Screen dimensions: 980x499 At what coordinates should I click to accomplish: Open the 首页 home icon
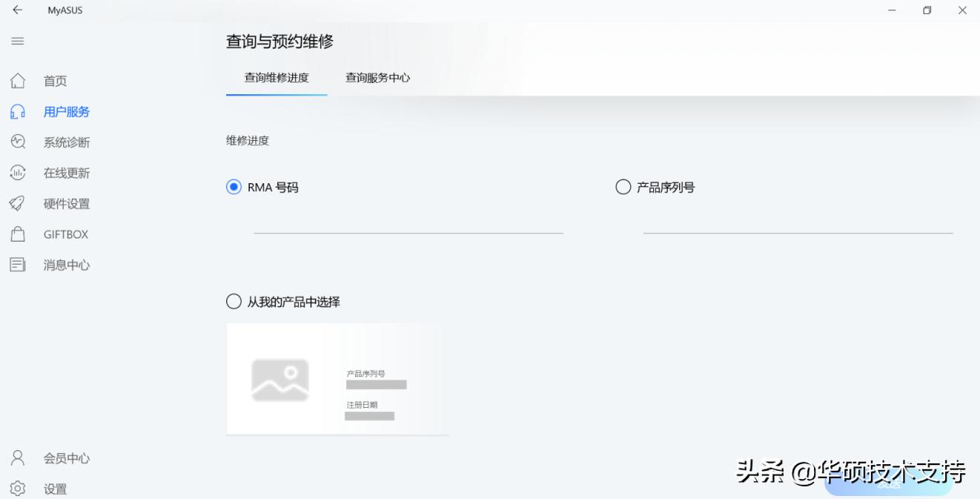tap(18, 80)
